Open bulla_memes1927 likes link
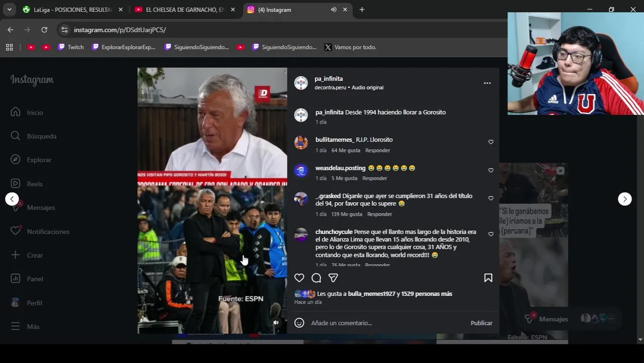 click(x=371, y=293)
